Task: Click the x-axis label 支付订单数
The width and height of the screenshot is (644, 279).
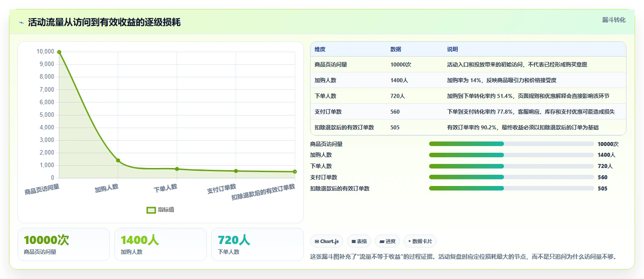Action: 221,189
